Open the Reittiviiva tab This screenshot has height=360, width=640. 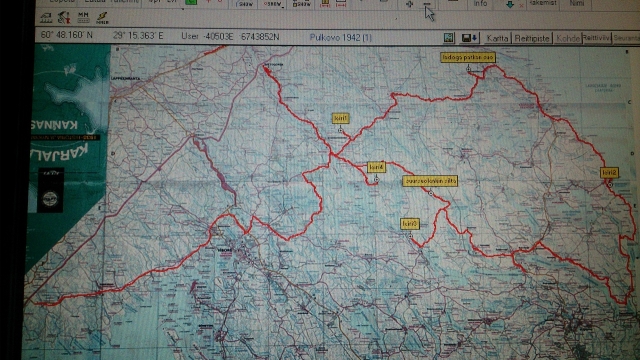point(596,38)
